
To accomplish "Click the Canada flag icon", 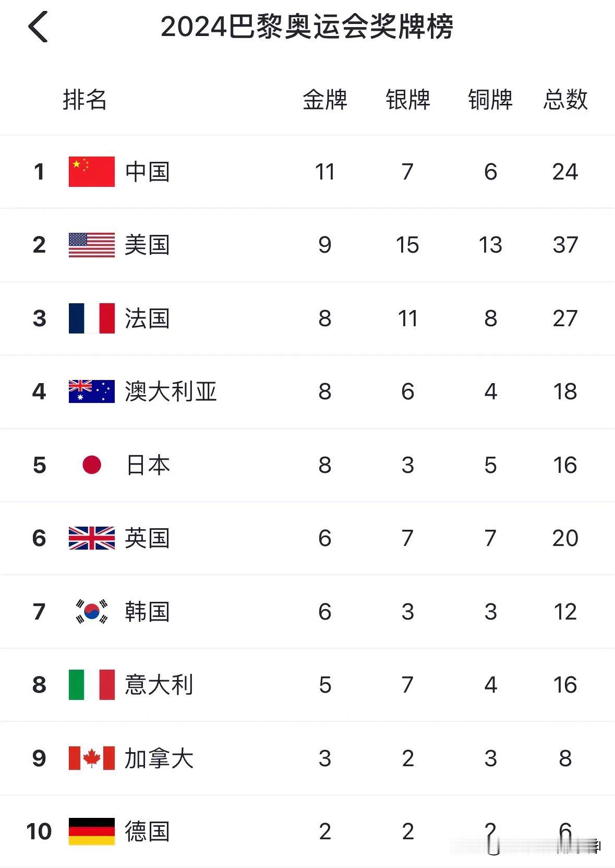I will click(92, 758).
